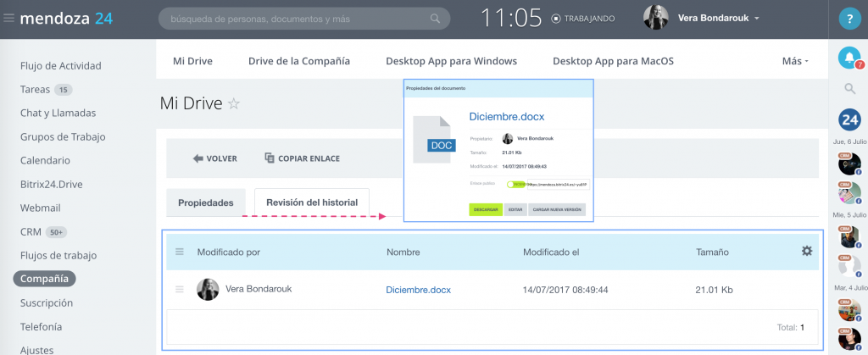Click the header row hamburger icon
The image size is (868, 355).
[180, 252]
